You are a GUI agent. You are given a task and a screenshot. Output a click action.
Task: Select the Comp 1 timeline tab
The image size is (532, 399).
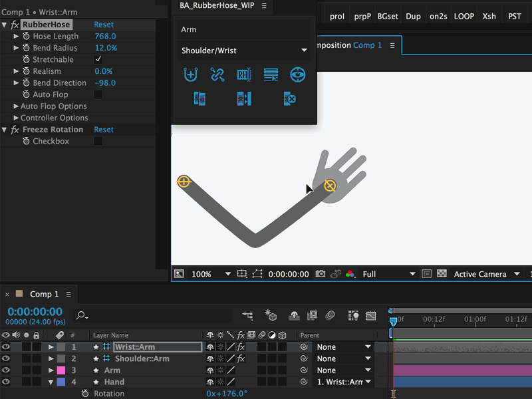44,294
